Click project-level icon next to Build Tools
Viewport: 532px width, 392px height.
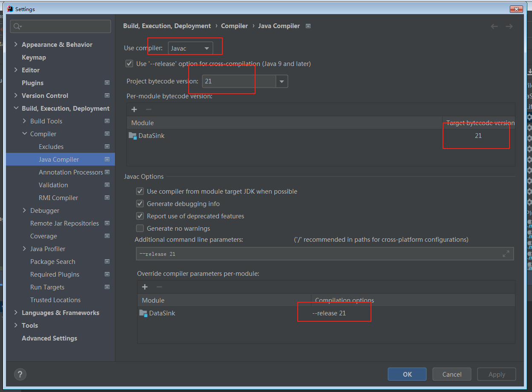tap(107, 121)
